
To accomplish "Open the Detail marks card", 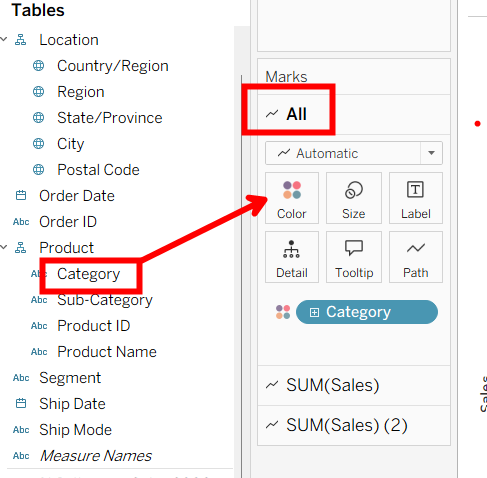I will click(x=292, y=257).
